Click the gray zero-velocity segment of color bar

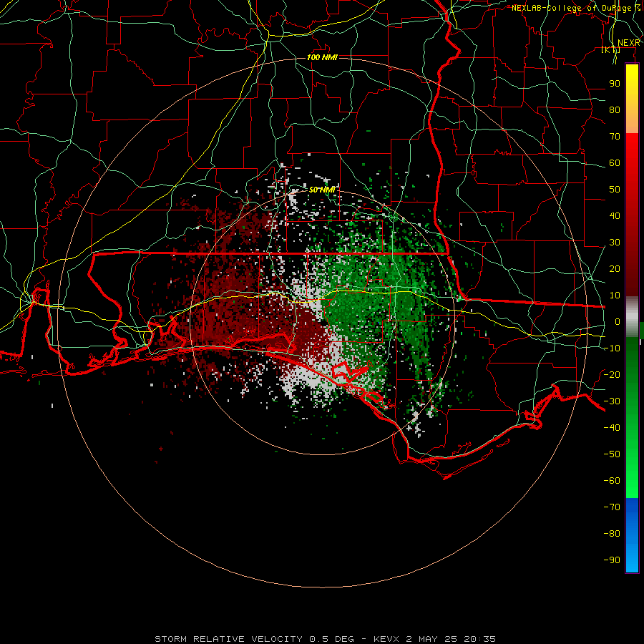pyautogui.click(x=632, y=316)
